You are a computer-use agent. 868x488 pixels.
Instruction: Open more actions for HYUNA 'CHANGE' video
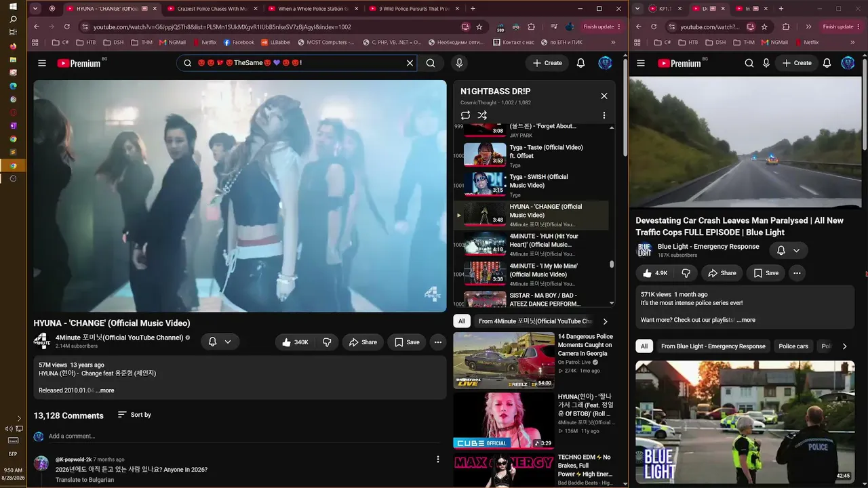[x=438, y=342]
